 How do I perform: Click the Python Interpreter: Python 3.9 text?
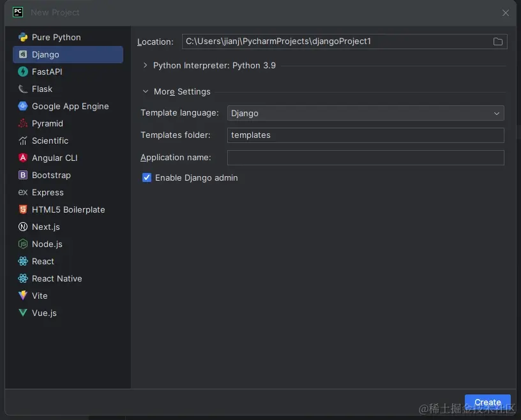[215, 66]
